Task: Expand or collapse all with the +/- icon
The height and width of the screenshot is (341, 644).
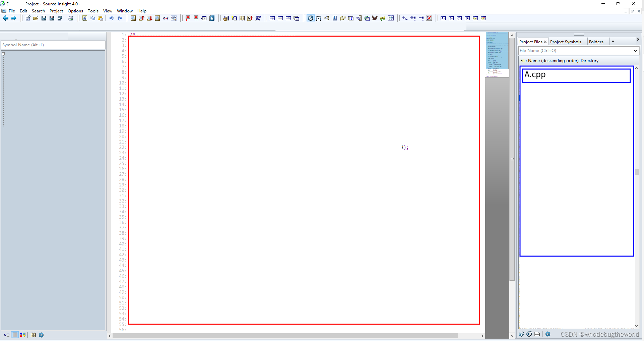Action: point(405,18)
